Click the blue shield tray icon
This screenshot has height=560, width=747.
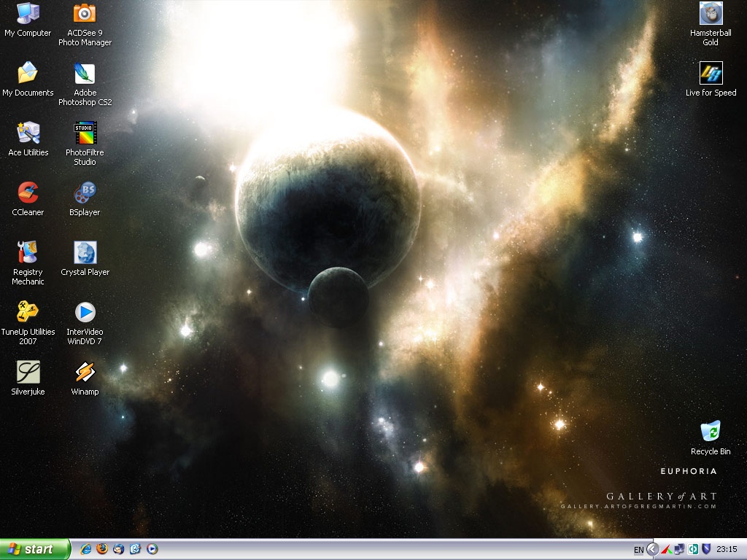[x=706, y=550]
